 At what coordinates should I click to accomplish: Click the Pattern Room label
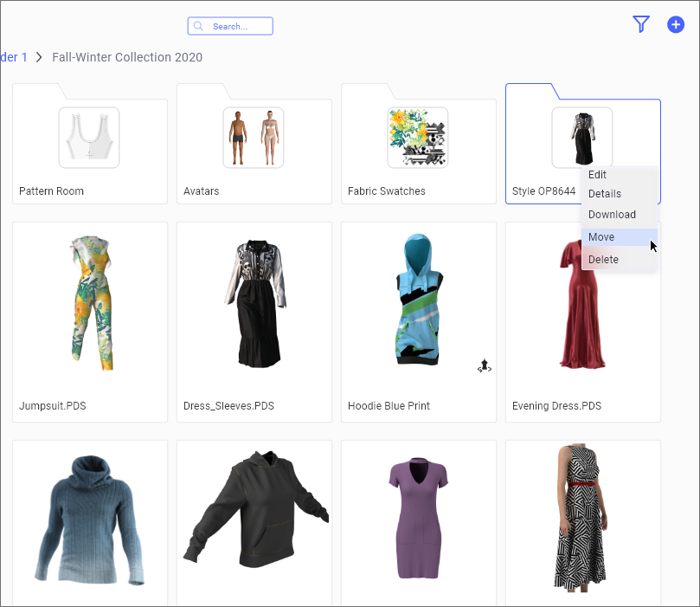[x=51, y=191]
